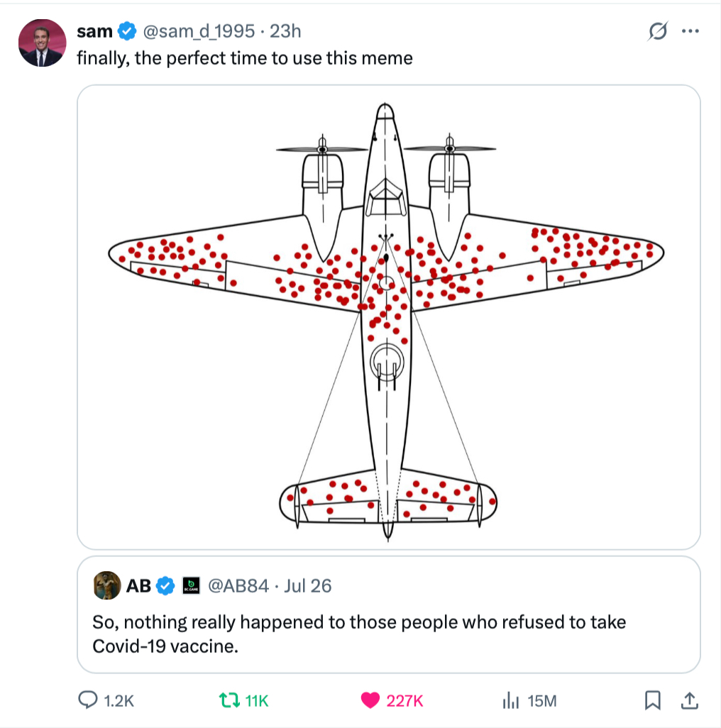
Task: Click the Grok explain icon beside the ellipsis
Action: (658, 31)
